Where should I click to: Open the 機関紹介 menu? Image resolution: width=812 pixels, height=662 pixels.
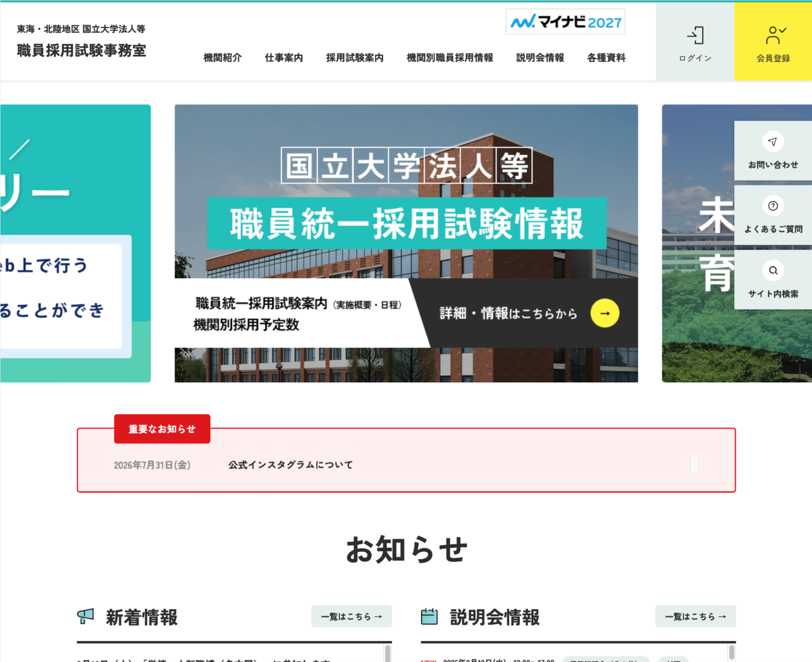coord(223,58)
